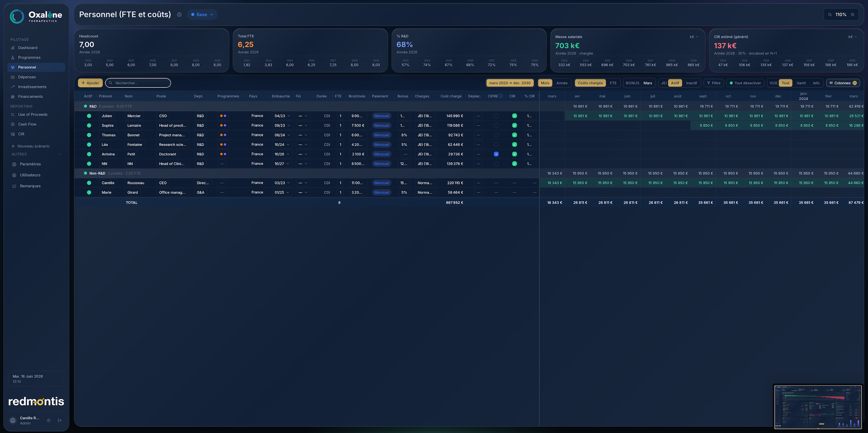
Task: Click the Investissements trend-line icon
Action: click(13, 87)
